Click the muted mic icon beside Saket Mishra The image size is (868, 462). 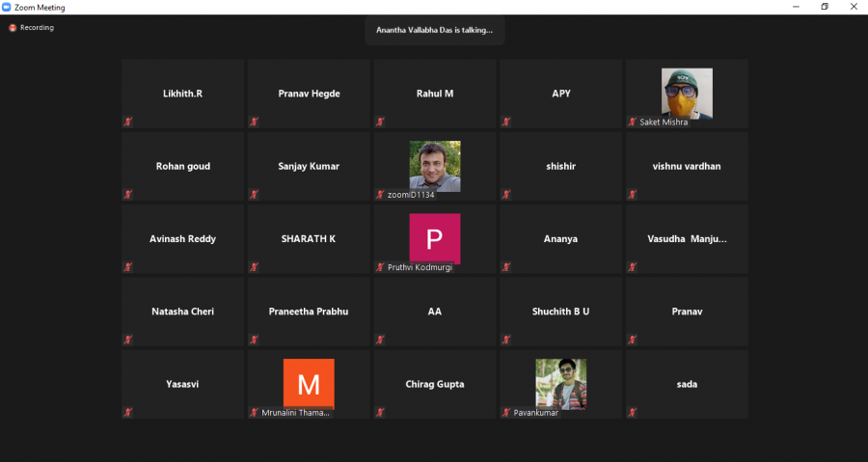(x=633, y=122)
